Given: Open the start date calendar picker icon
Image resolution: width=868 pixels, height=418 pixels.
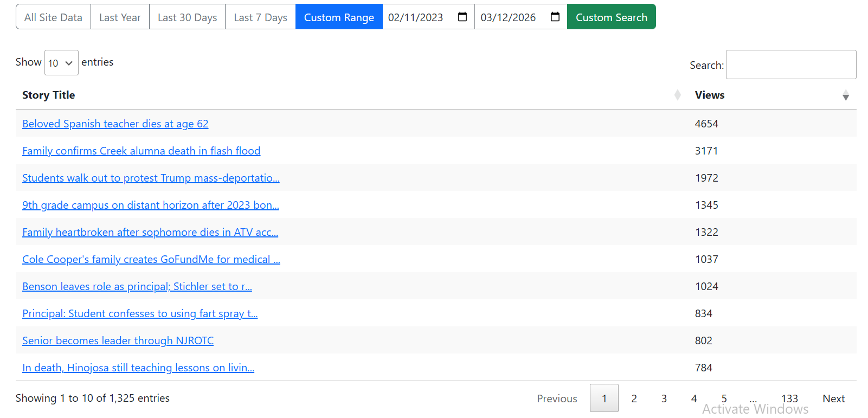Looking at the screenshot, I should point(462,17).
